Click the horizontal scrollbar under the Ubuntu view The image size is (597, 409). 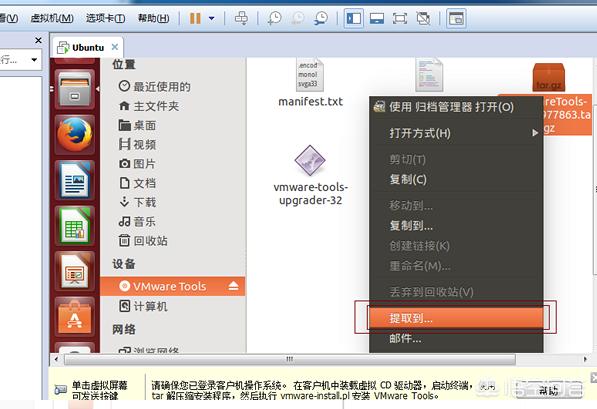(x=290, y=359)
